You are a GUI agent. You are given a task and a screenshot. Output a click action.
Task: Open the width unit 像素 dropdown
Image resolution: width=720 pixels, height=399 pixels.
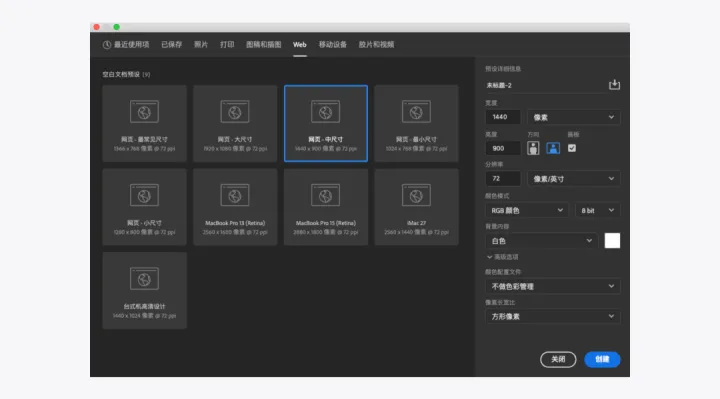coord(574,117)
